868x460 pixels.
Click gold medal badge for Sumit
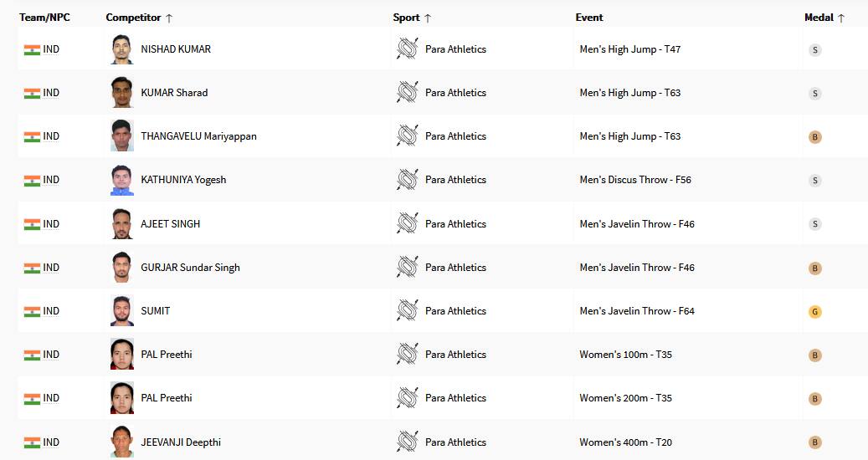[815, 312]
